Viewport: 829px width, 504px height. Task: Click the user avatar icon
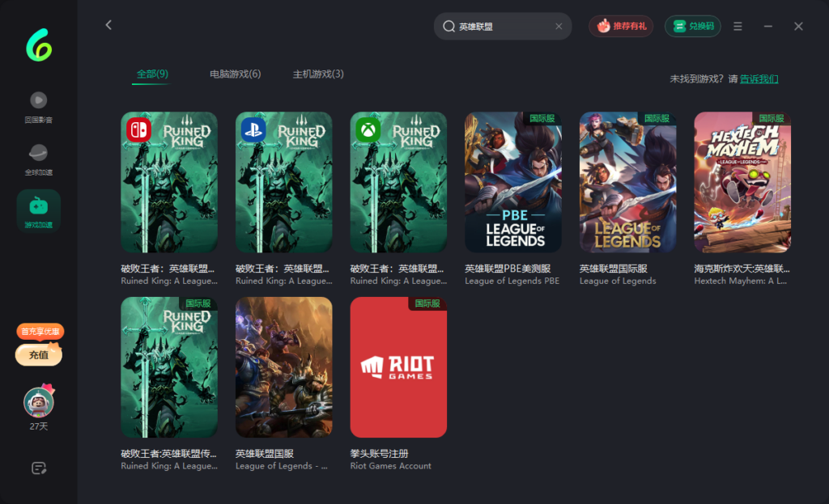pyautogui.click(x=38, y=402)
